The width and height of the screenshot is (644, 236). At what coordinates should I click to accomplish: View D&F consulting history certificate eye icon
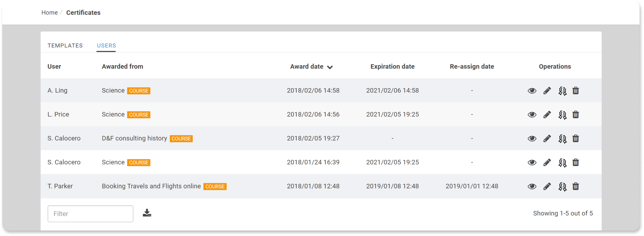532,138
